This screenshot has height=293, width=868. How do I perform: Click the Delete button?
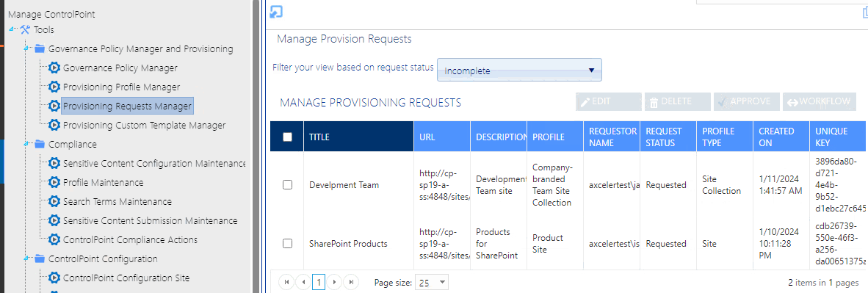point(678,102)
